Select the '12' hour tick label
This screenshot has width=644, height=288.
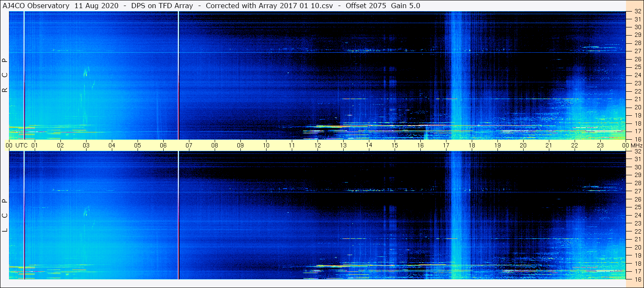coord(318,145)
